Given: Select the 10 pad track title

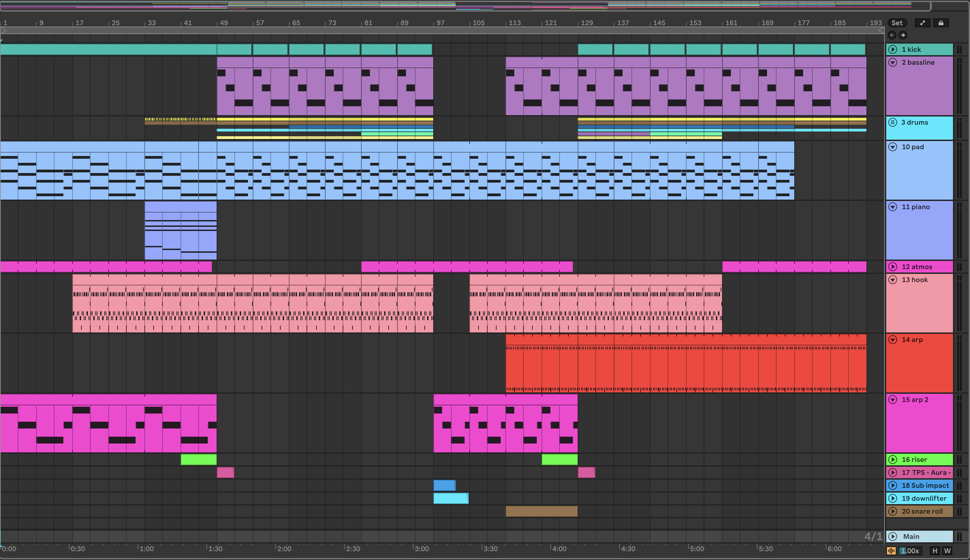Looking at the screenshot, I should tap(913, 147).
